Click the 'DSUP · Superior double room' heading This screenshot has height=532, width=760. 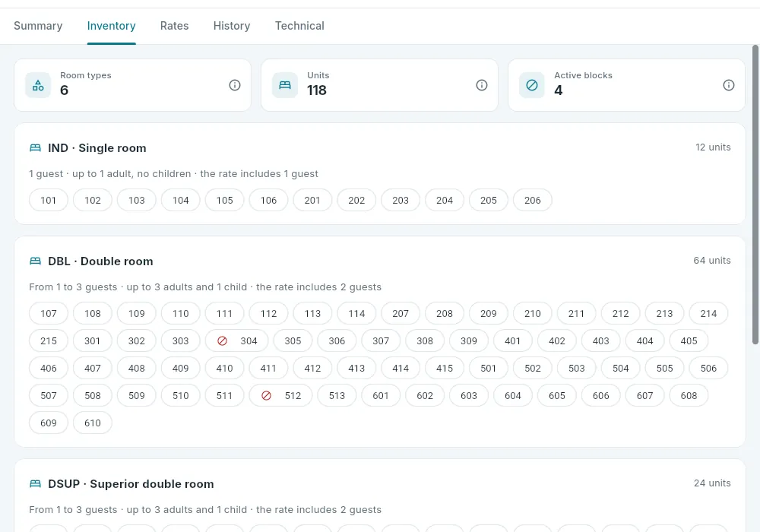coord(131,484)
